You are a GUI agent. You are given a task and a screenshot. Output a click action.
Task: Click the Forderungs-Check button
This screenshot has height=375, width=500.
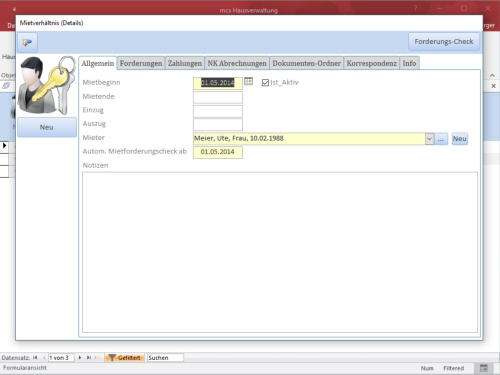pyautogui.click(x=444, y=42)
